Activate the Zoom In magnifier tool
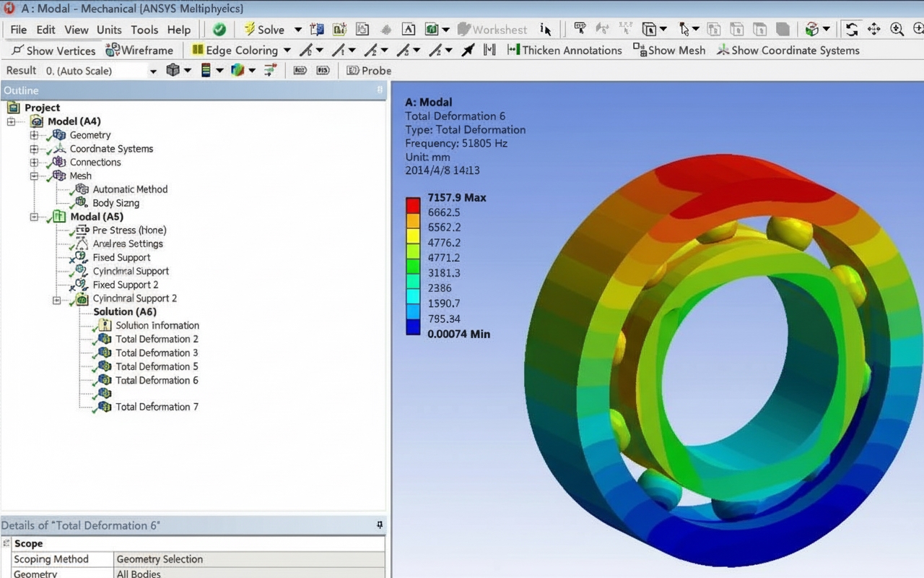The image size is (924, 578). tap(896, 30)
